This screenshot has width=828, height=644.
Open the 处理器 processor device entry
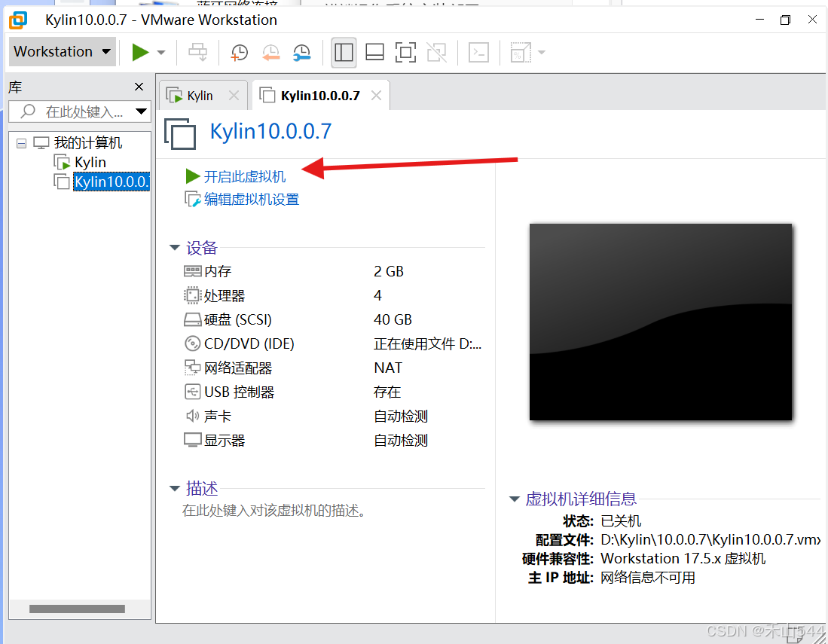click(x=225, y=295)
